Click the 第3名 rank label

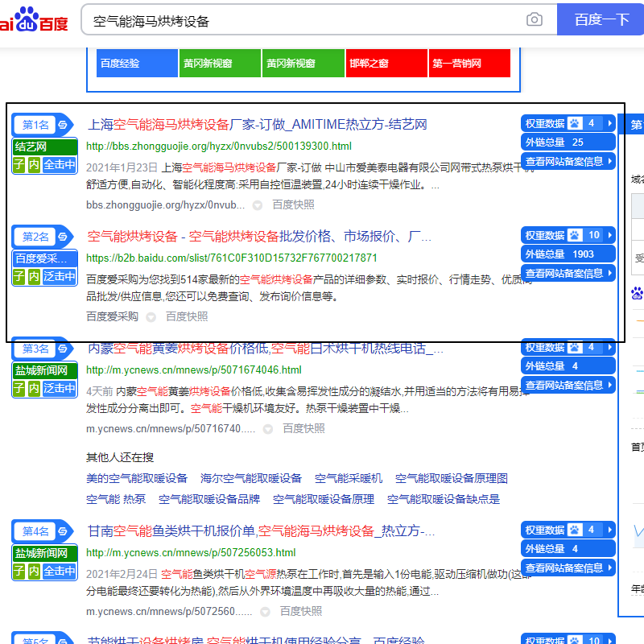point(35,349)
